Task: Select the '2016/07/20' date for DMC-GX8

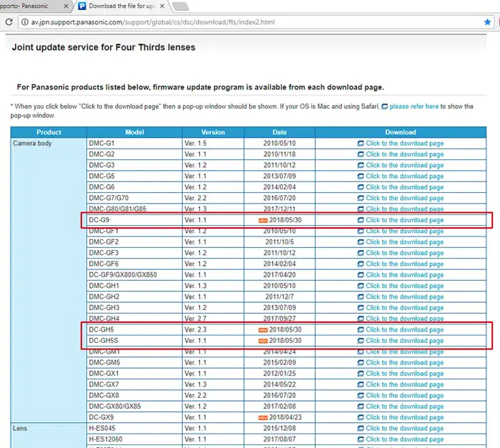Action: (x=279, y=395)
